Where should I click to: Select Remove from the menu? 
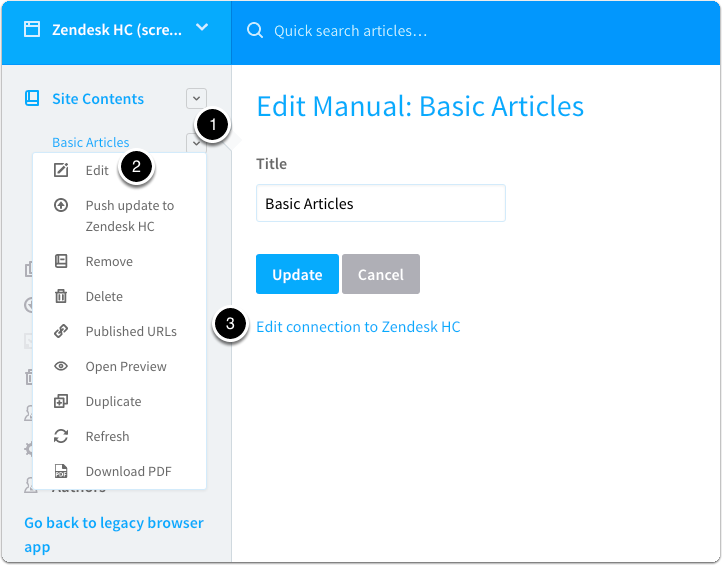tap(109, 261)
